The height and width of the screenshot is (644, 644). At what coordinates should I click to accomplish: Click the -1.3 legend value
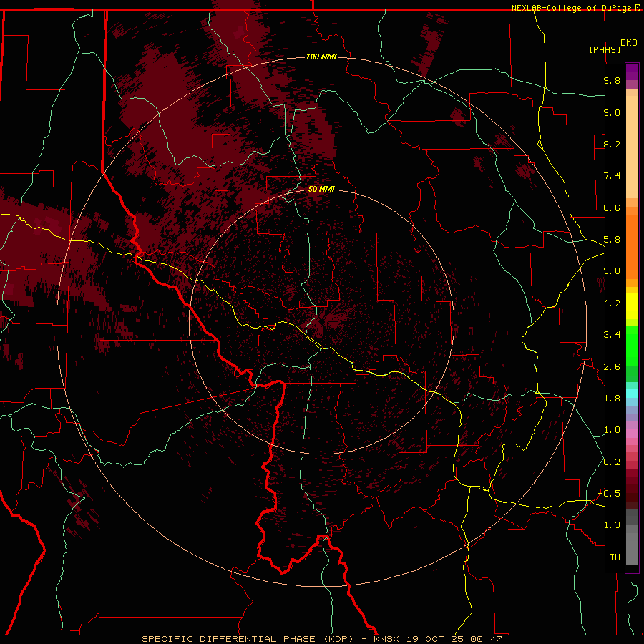tap(609, 525)
